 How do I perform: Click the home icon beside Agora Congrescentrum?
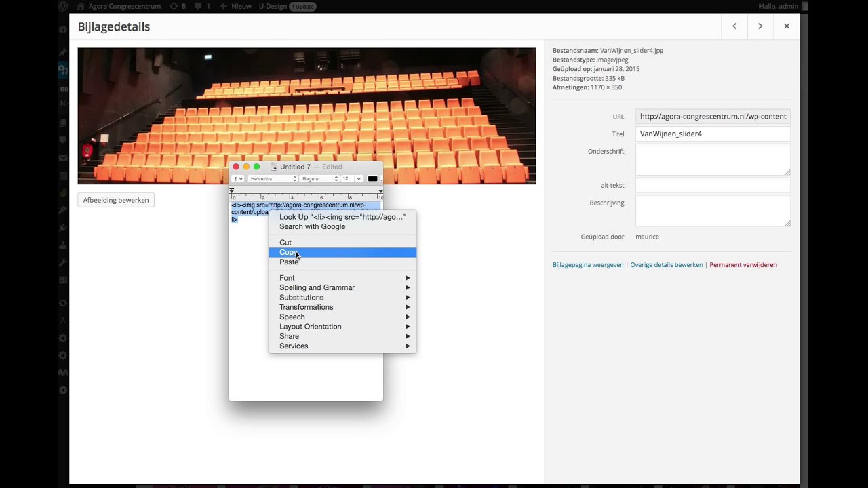(x=81, y=6)
